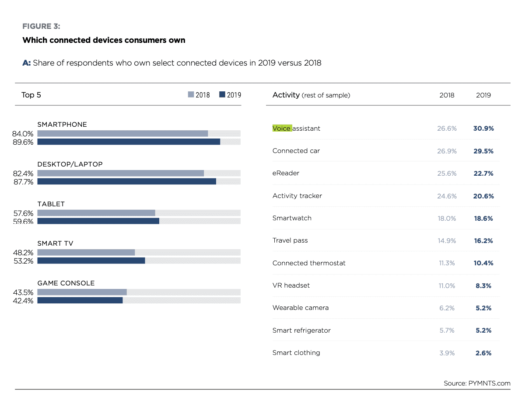Click the Source: PYMNTS.com text
The width and height of the screenshot is (532, 417).
(x=477, y=383)
